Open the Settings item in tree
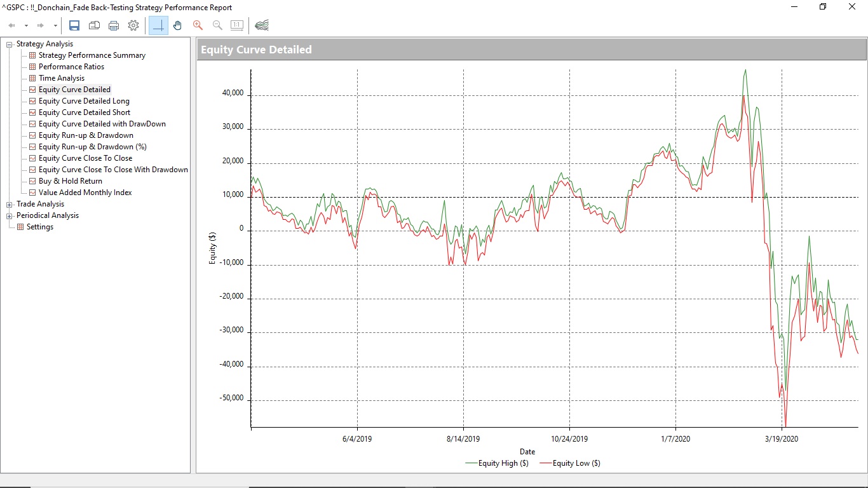 point(39,227)
